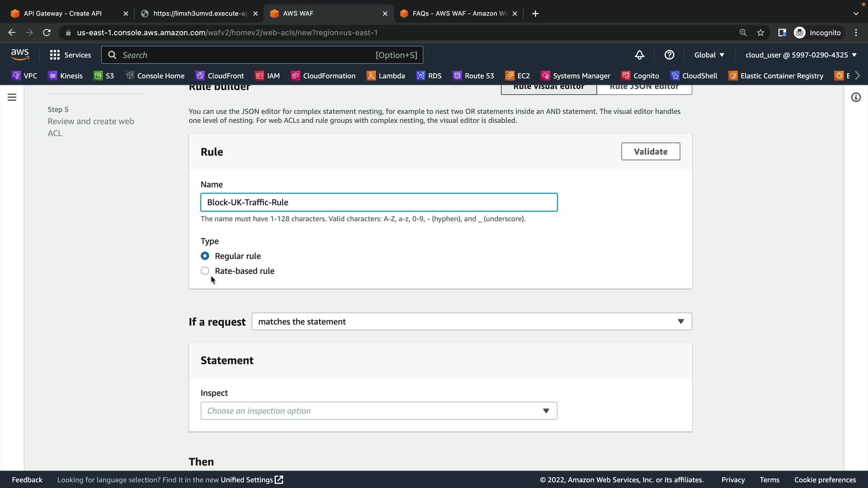Click the AWS support help icon
The width and height of the screenshot is (868, 488).
point(669,55)
